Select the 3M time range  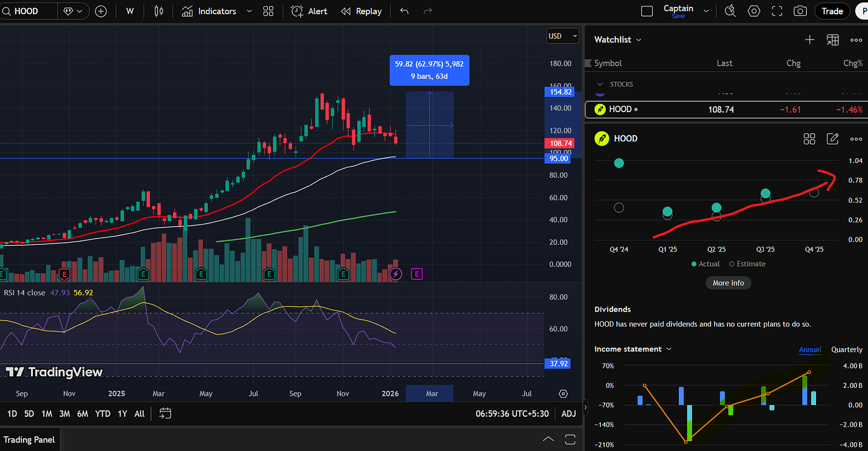[x=64, y=414]
